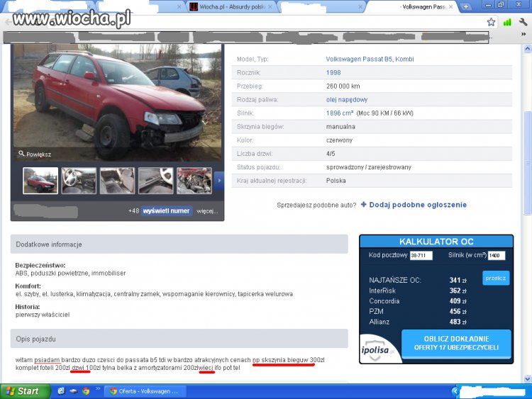532x399 pixels.
Task: Expand quick launch overflow chevron
Action: pyautogui.click(x=98, y=388)
